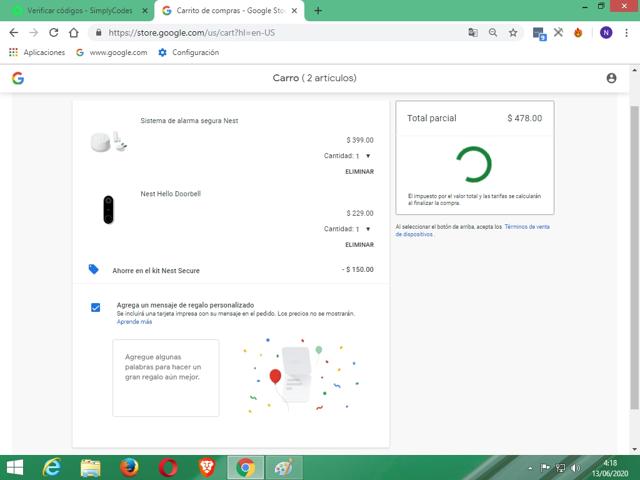640x480 pixels.
Task: Open the Windows Start button
Action: coord(15,467)
